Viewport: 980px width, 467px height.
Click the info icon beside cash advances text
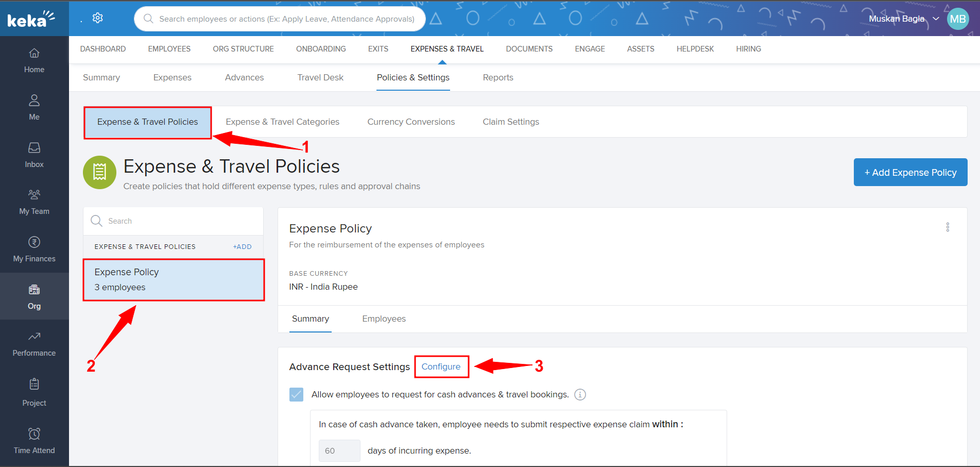580,395
